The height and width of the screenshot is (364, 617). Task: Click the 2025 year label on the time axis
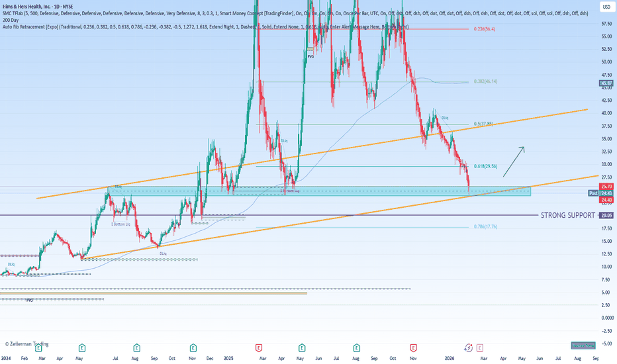click(x=228, y=359)
